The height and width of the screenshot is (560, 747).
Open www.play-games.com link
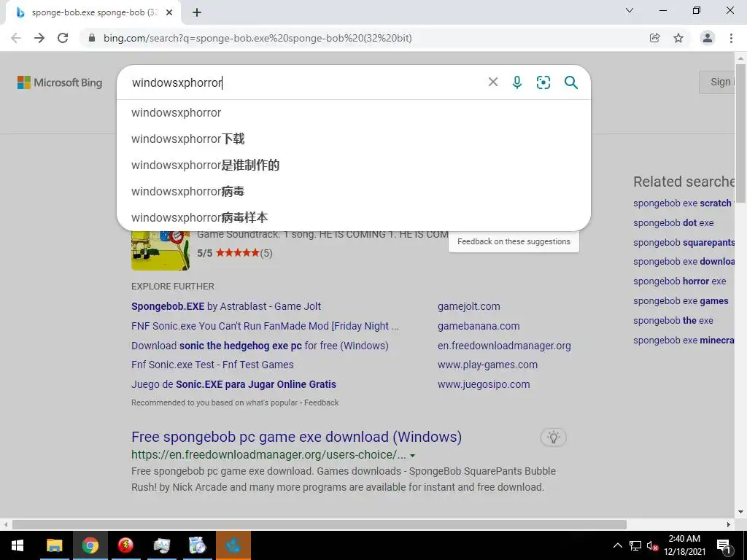(x=487, y=365)
